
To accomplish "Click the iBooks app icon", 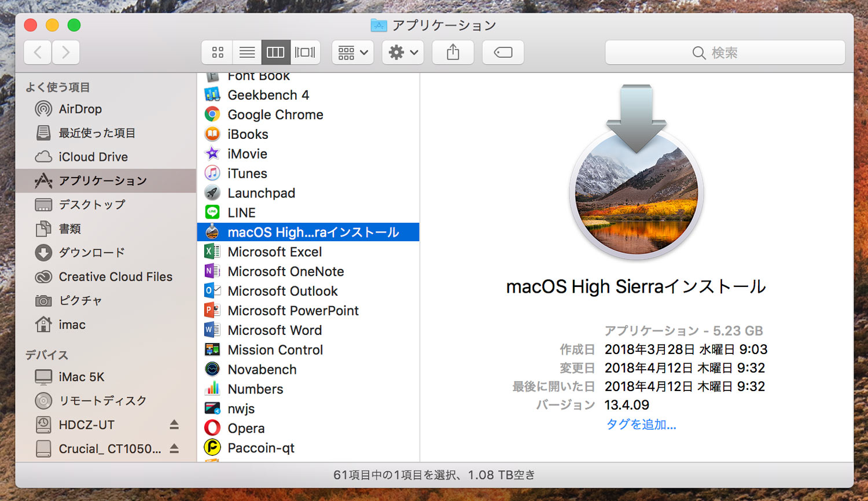I will point(212,134).
